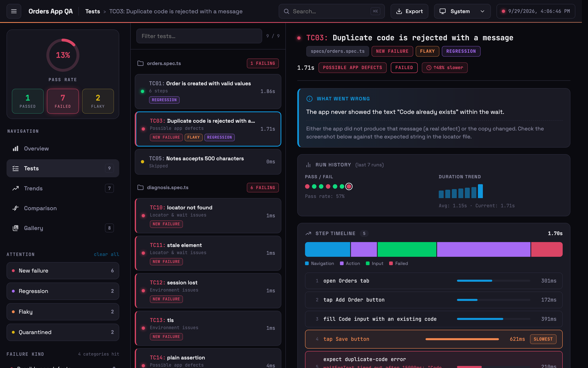This screenshot has width=588, height=368.
Task: Click the Run History bars icon
Action: (308, 165)
